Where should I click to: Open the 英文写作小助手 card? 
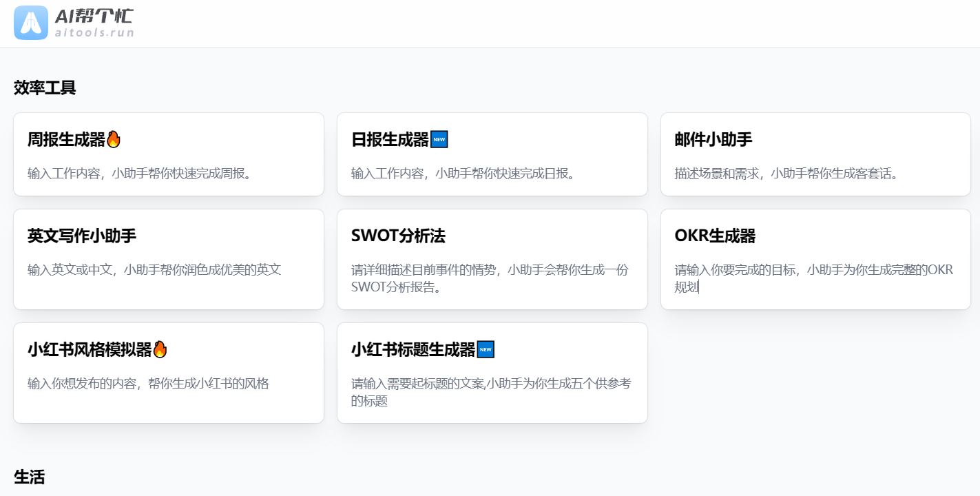coord(168,258)
